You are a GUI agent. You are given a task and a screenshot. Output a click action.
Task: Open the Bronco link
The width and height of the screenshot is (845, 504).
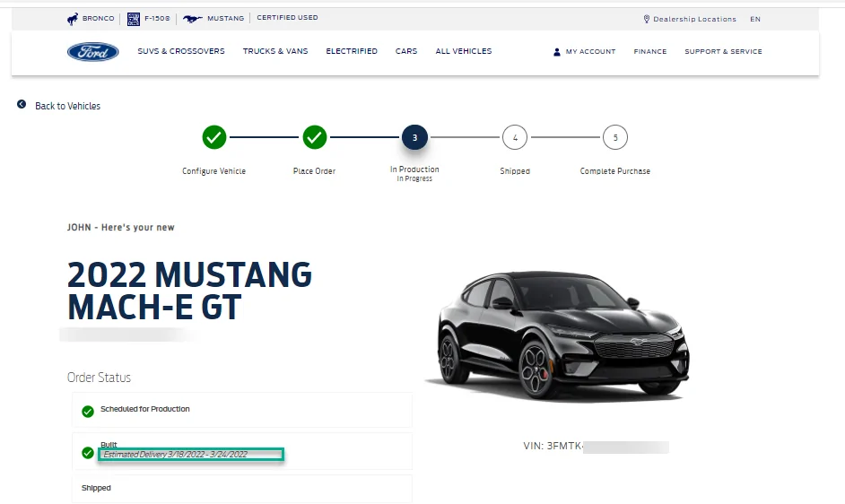coord(98,18)
